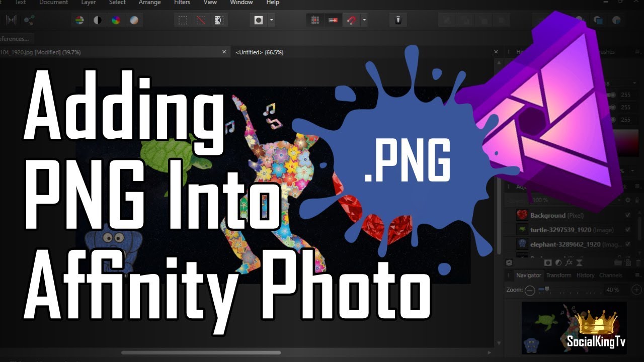
Task: Open the Help menu
Action: click(273, 3)
